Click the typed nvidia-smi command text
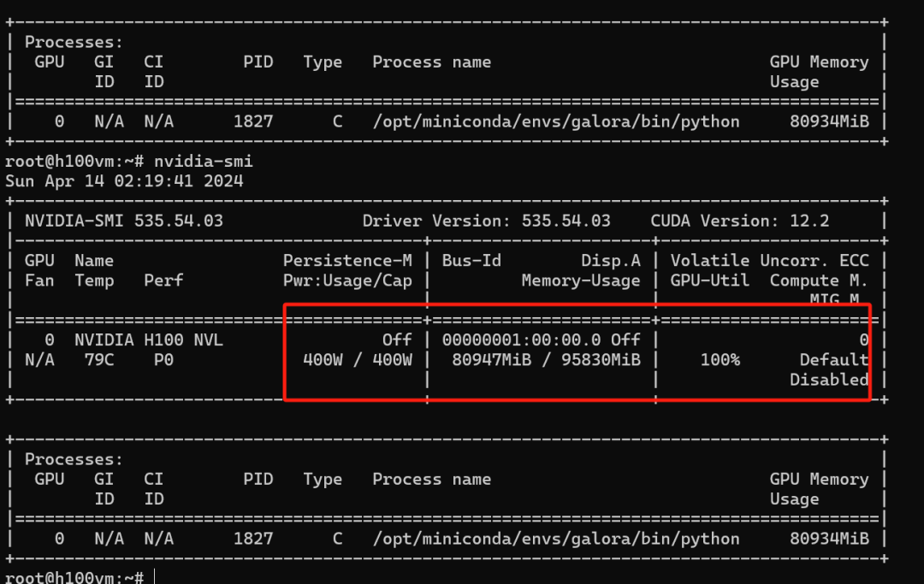 (203, 161)
